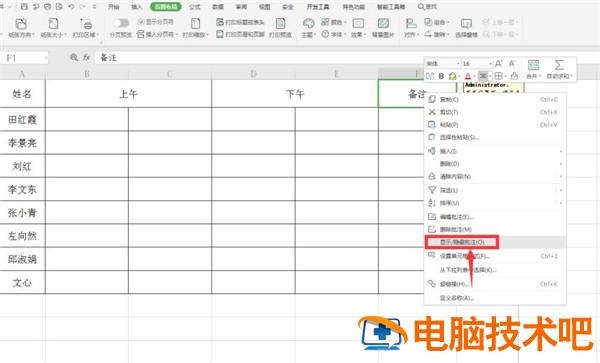Click the formula bar containing 备注

click(258, 57)
